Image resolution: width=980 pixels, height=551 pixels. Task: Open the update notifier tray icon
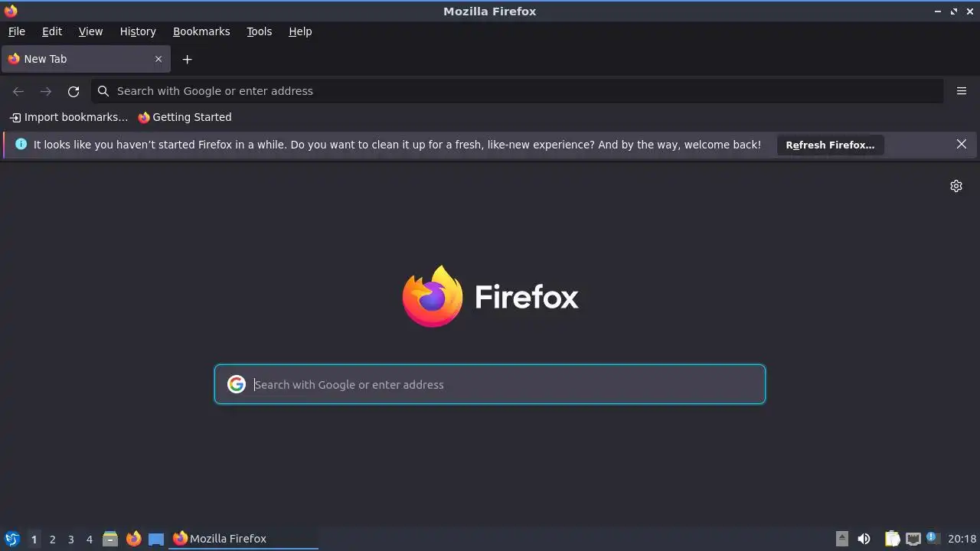pos(933,538)
